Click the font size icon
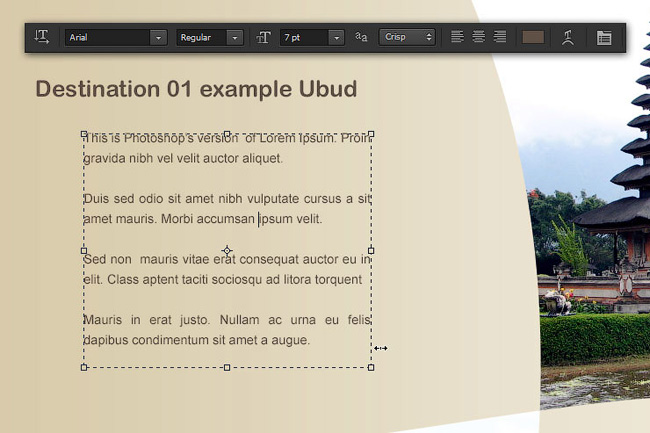Viewport: 650px width, 433px height. click(x=263, y=37)
